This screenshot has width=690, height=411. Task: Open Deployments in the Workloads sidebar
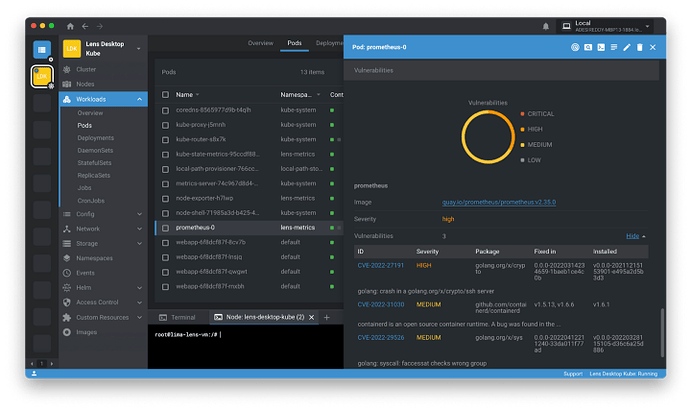96,138
